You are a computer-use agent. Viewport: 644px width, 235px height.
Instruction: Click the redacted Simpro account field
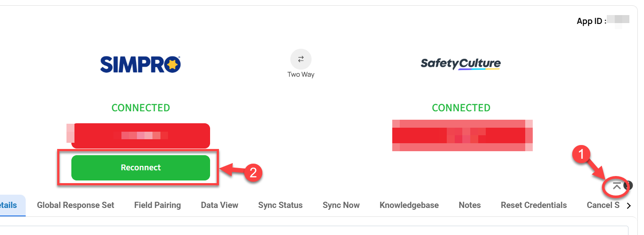[x=141, y=136]
